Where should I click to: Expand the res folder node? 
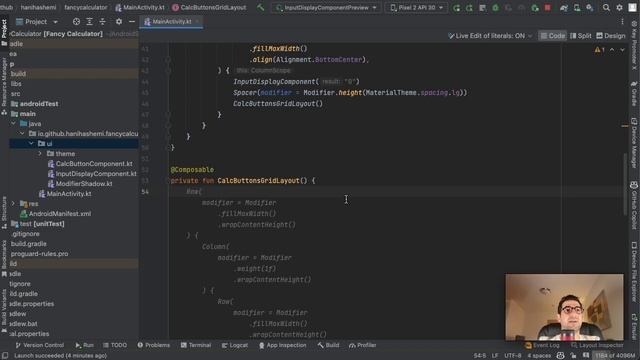point(13,203)
